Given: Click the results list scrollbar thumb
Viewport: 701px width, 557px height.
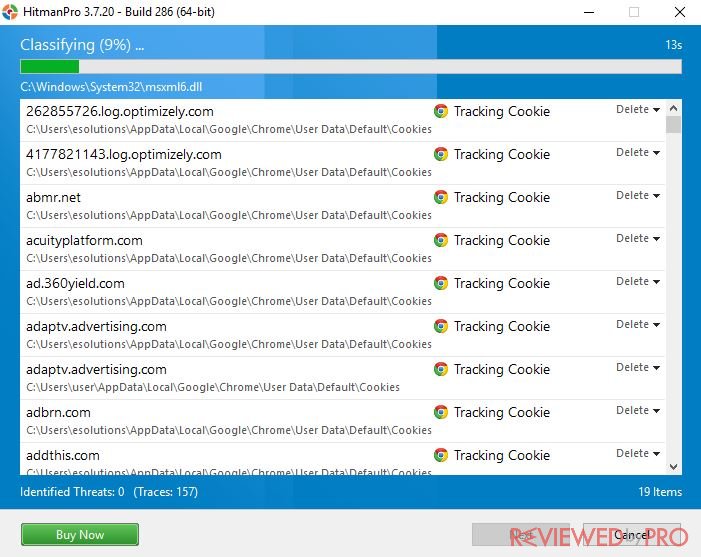Looking at the screenshot, I should pos(673,124).
